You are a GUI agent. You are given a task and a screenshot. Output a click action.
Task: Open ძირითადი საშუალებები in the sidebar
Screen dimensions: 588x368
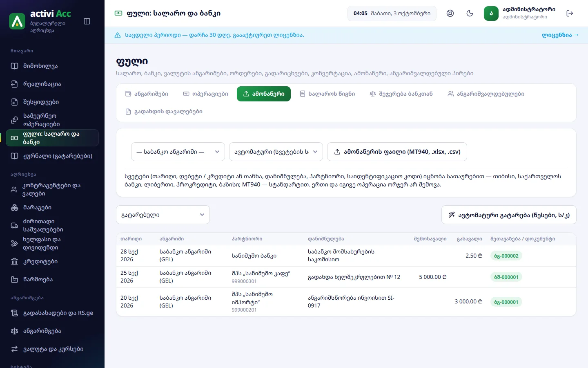tap(52, 225)
